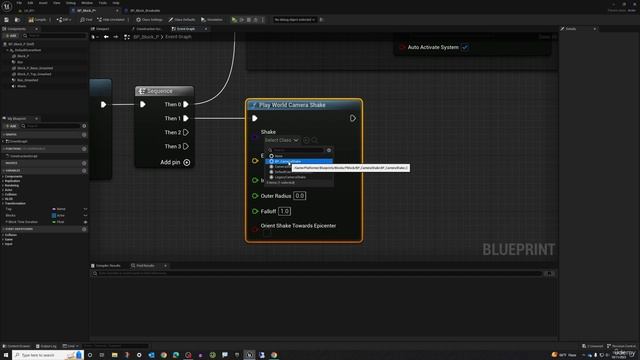Navigate forward in graph history
640x360 pixels.
116,37
